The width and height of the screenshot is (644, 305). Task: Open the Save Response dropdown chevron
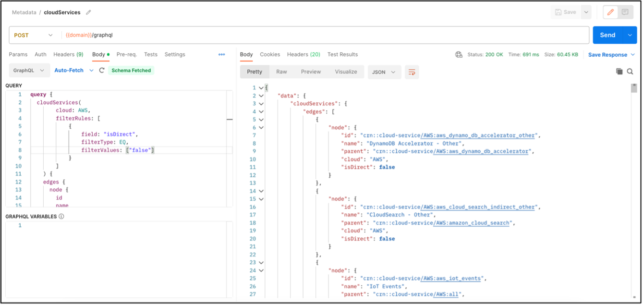pos(633,55)
